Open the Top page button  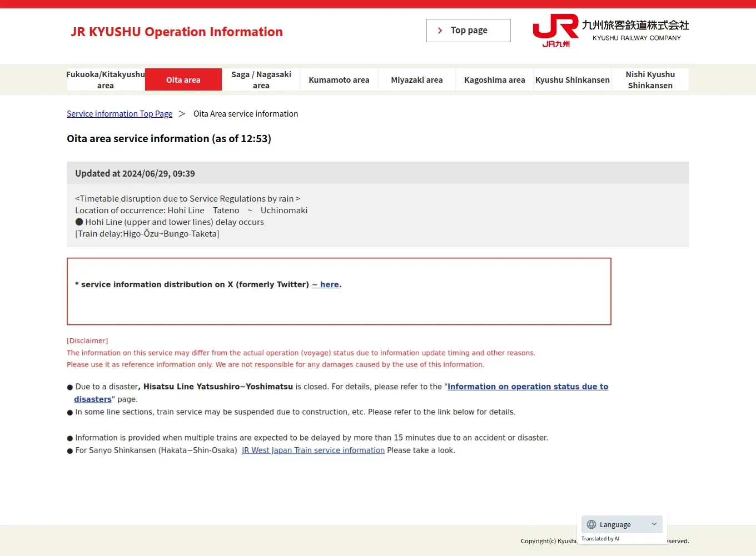[469, 31]
